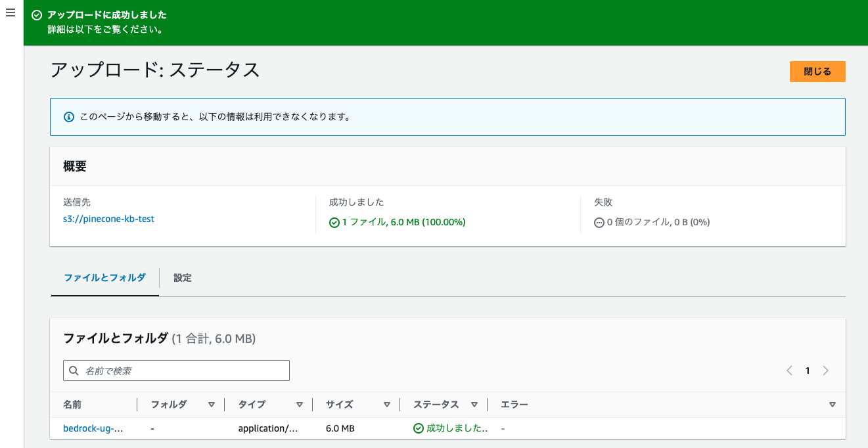Go to previous page with left chevron

(789, 370)
